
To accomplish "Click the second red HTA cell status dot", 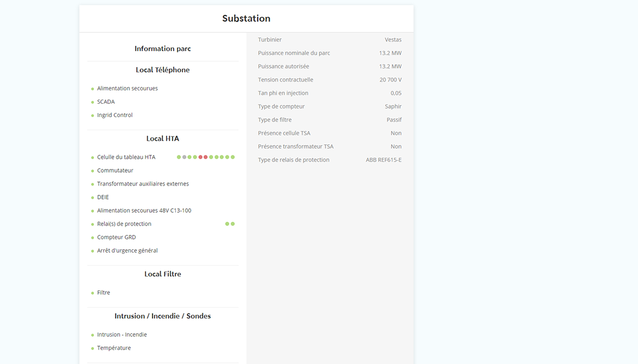I will point(206,157).
